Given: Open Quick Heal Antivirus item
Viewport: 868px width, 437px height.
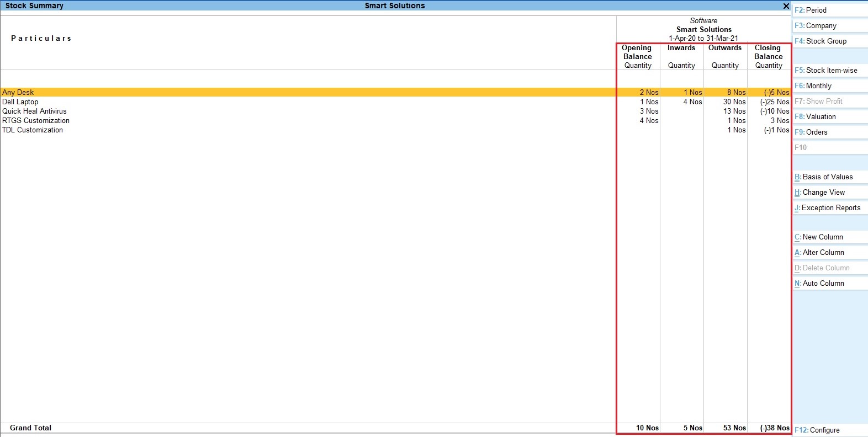Looking at the screenshot, I should [34, 111].
